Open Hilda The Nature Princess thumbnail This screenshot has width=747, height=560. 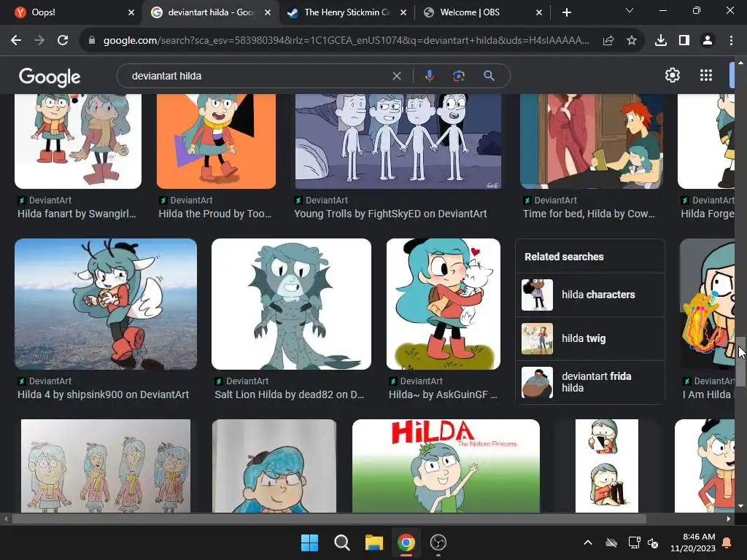[x=446, y=466]
